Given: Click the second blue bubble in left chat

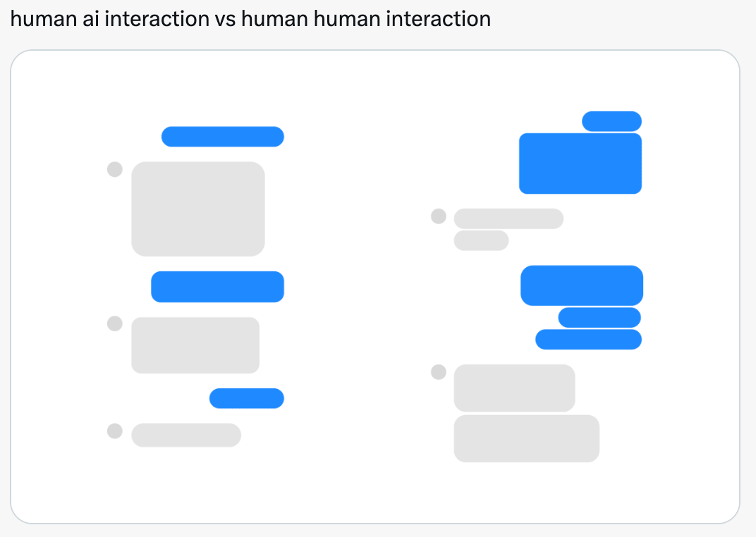Looking at the screenshot, I should [x=217, y=287].
